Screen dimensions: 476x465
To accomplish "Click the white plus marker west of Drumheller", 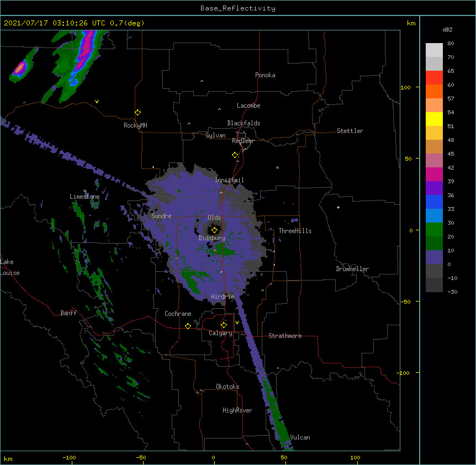I will (338, 207).
